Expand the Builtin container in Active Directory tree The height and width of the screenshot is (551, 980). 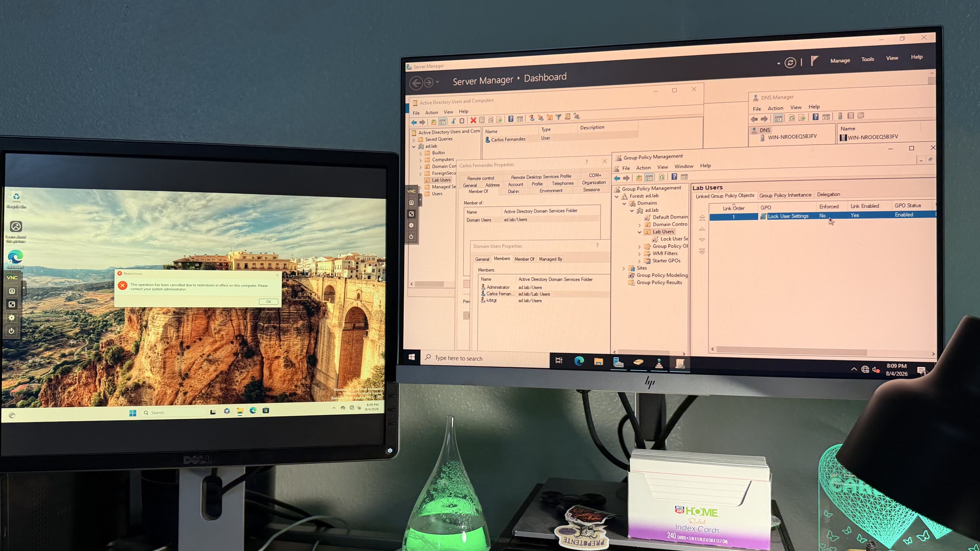point(421,153)
